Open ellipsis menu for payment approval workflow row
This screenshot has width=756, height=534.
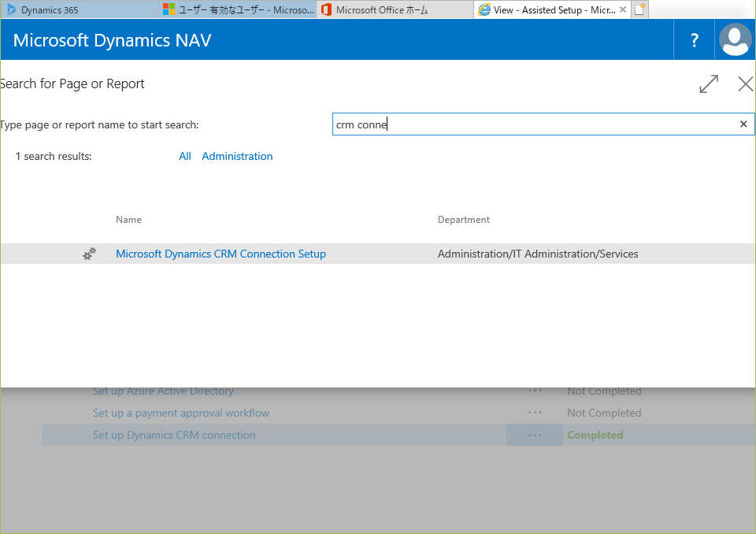pos(535,413)
